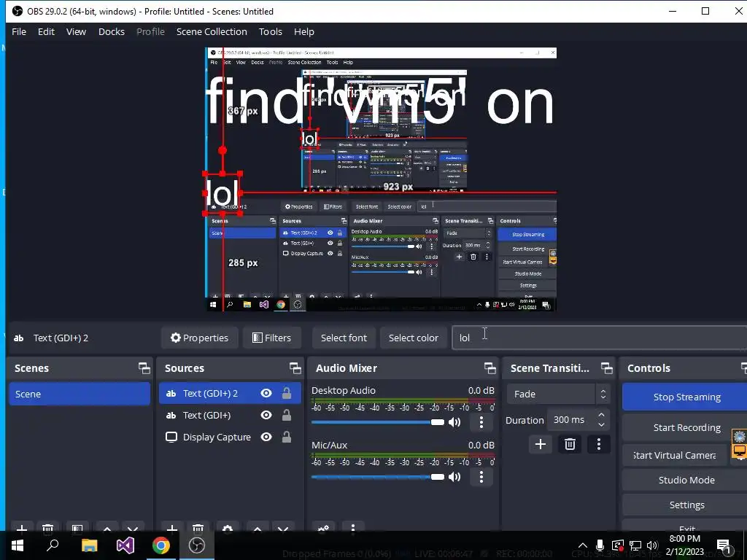This screenshot has height=560, width=747.
Task: Lock the Display Capture source
Action: point(286,437)
